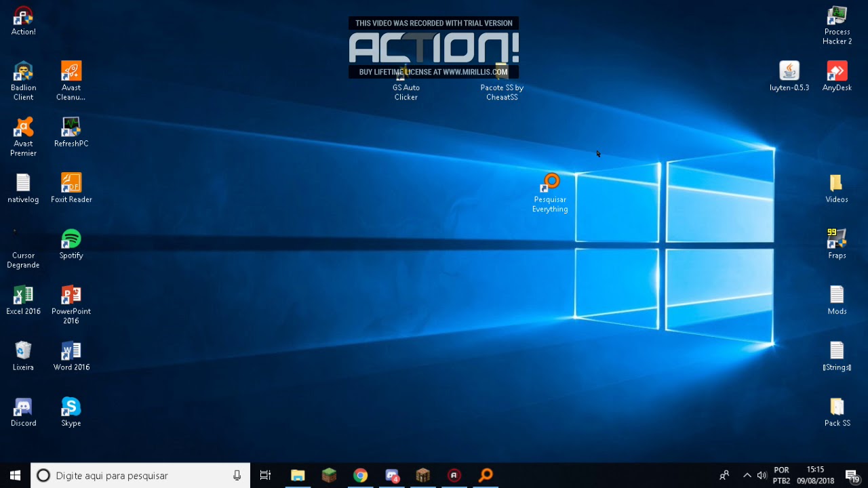
Task: Open Excel 2016 shortcut
Action: (23, 300)
